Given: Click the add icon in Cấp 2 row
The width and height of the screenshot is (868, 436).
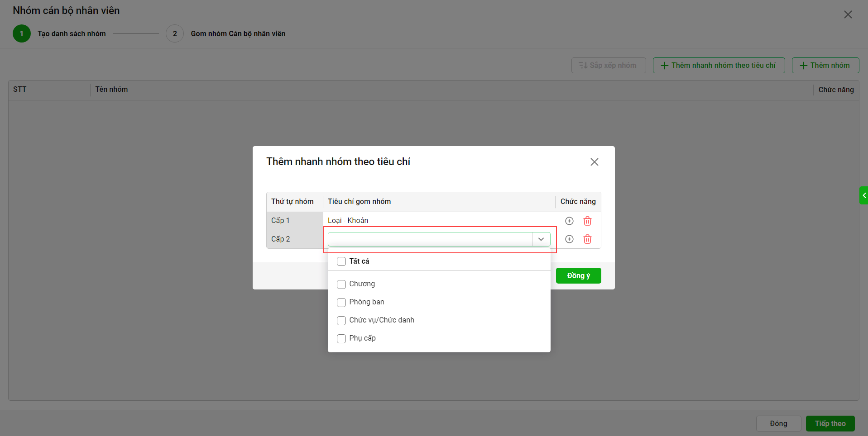Looking at the screenshot, I should point(569,239).
